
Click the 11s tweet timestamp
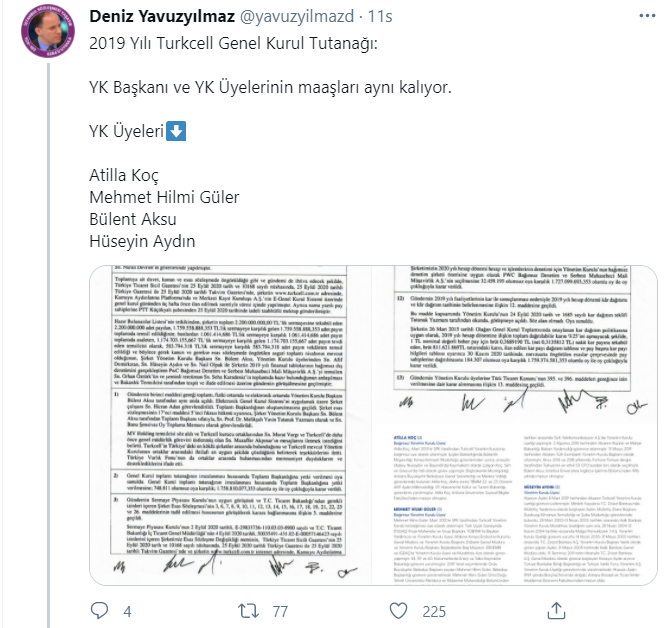pos(380,16)
